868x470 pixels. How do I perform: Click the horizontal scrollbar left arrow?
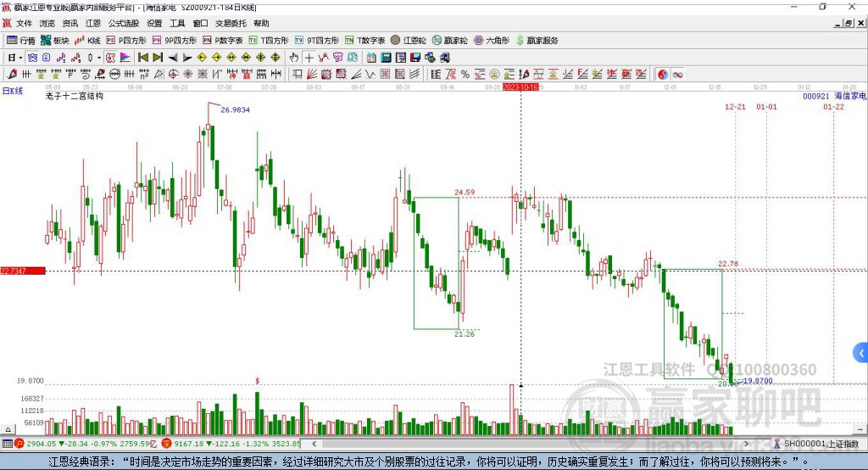314,444
